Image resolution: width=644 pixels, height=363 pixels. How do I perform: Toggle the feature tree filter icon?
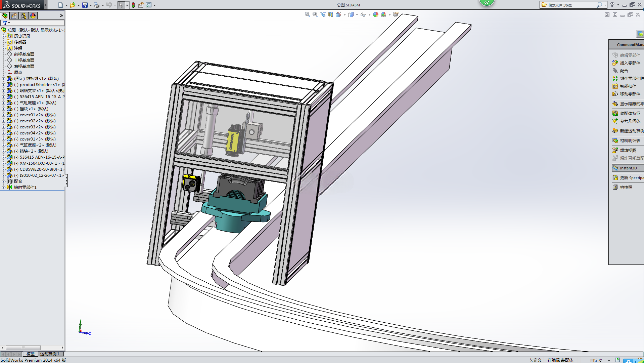(5, 23)
